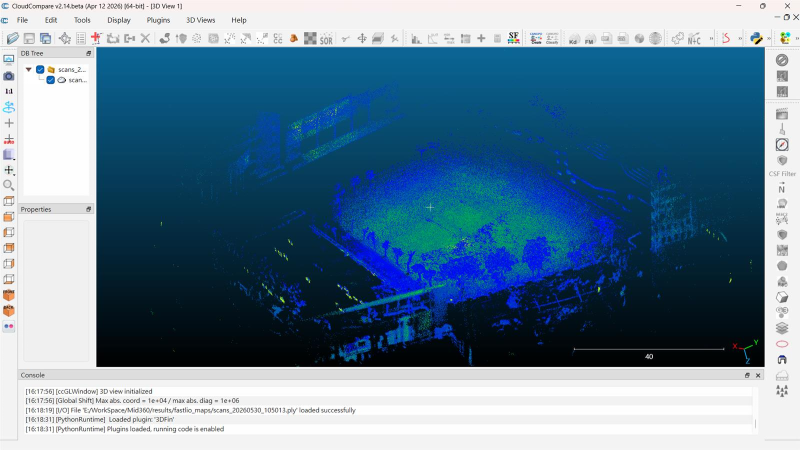Viewport: 800px width, 450px height.
Task: Click the pink and blue dots icon
Action: point(9,326)
